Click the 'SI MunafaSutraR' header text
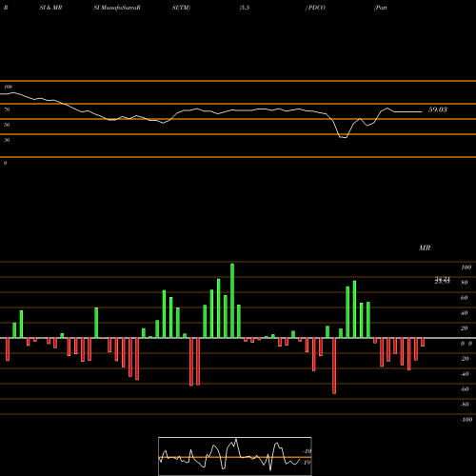The image size is (476, 476). (117, 8)
